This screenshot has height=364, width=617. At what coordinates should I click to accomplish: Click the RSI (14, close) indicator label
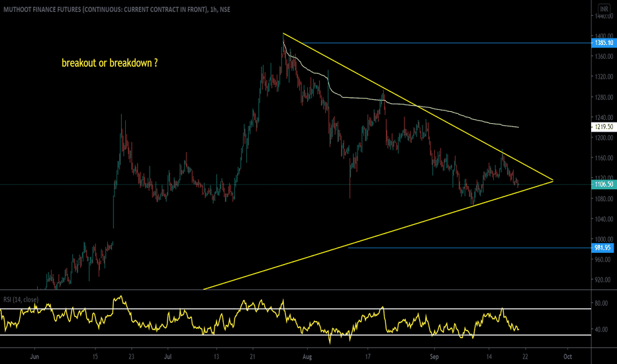coord(21,300)
